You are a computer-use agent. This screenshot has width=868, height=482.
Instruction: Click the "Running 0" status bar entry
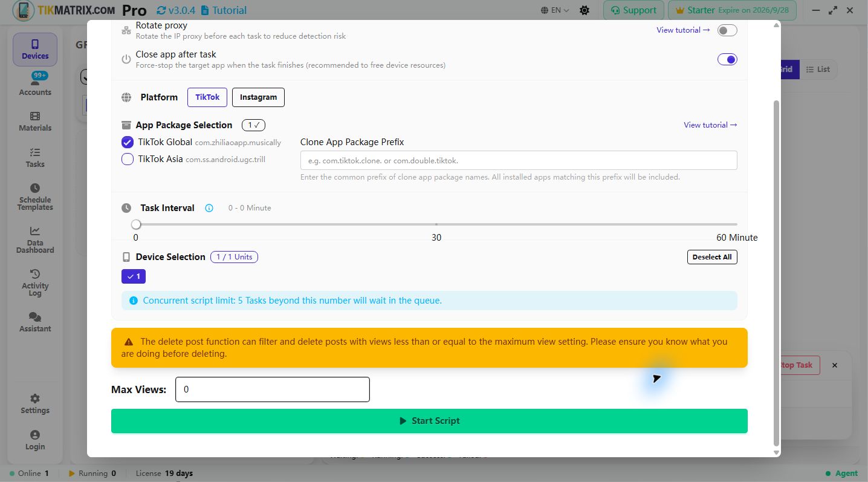[x=92, y=474]
